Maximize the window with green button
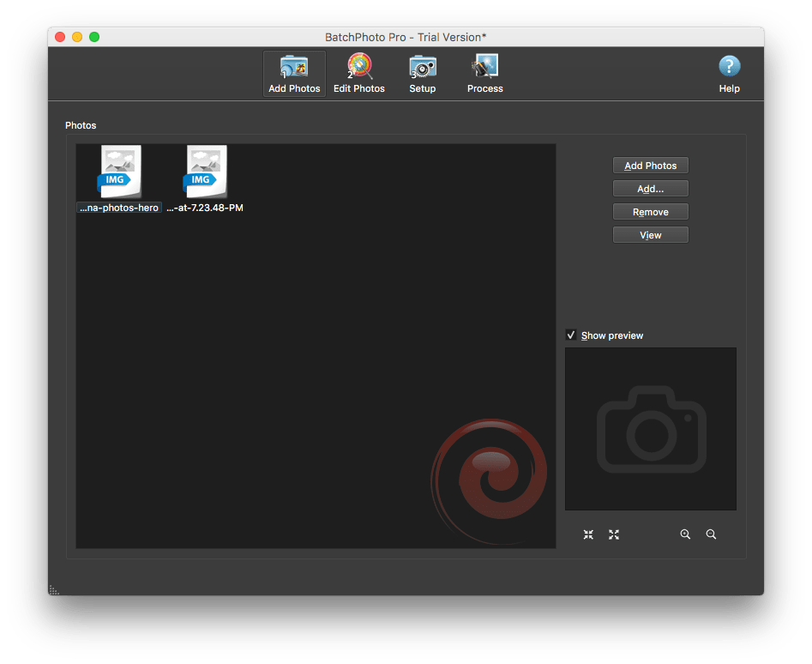This screenshot has height=664, width=812. (x=94, y=37)
